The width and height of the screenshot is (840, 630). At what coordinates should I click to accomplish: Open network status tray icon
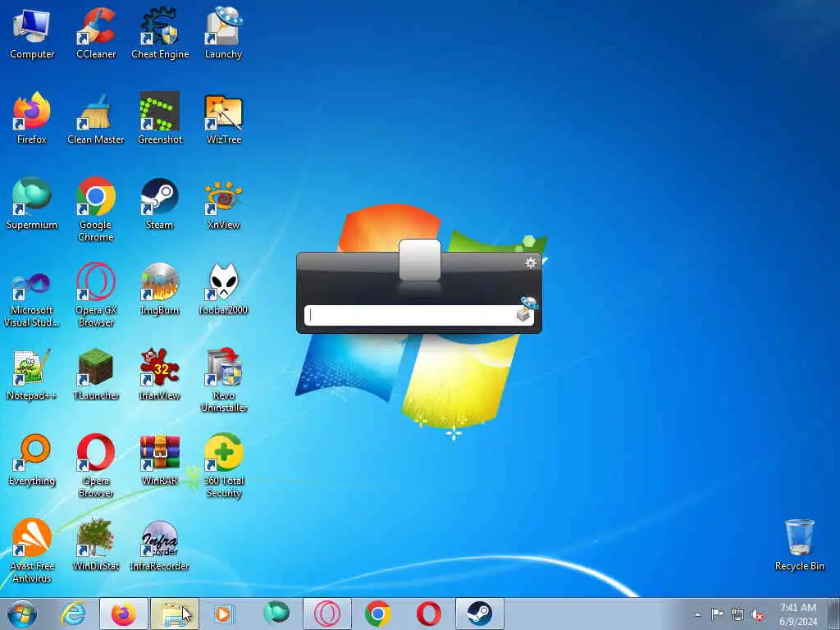(x=737, y=614)
